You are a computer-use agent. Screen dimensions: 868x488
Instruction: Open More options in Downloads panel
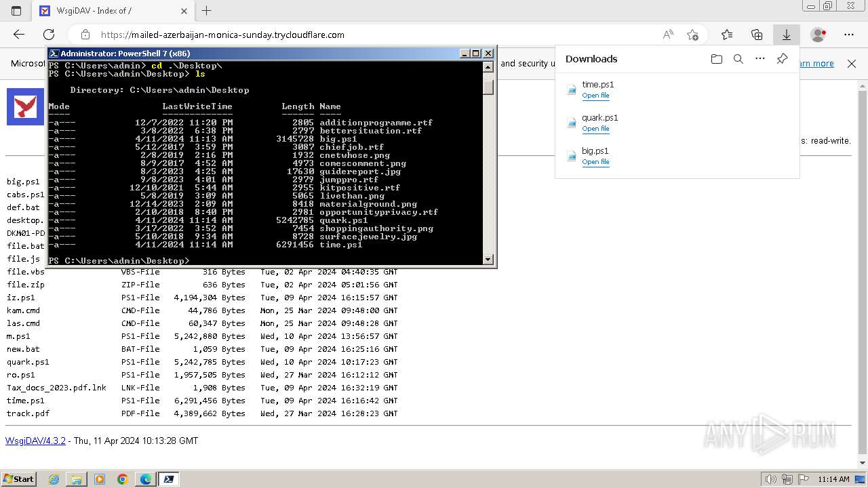click(760, 59)
